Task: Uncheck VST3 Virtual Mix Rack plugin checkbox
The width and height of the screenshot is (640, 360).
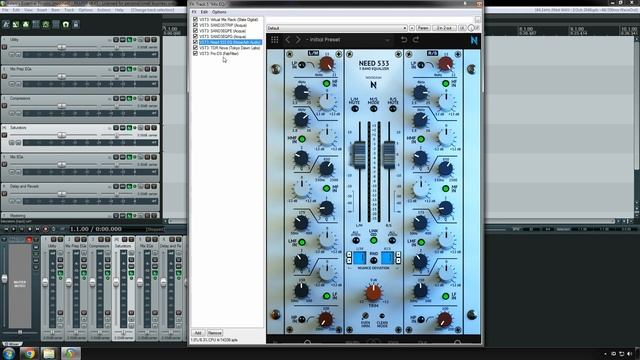Action: 195,19
